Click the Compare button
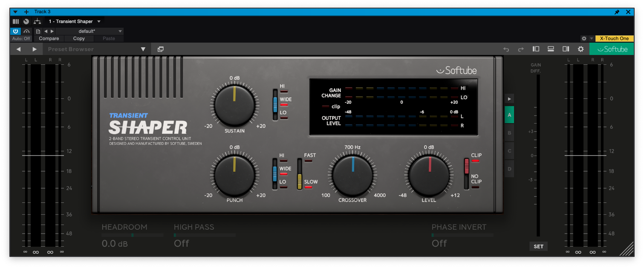The image size is (644, 268). point(49,38)
